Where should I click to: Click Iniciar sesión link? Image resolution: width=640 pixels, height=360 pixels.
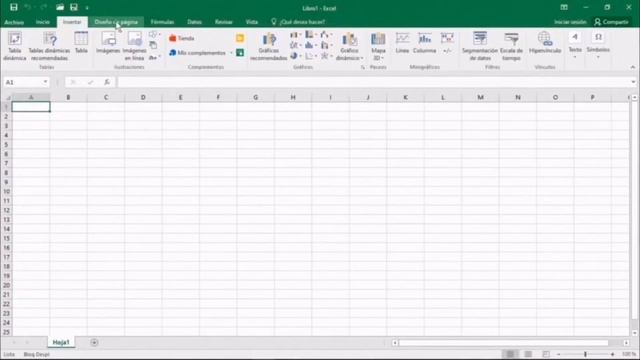click(570, 22)
